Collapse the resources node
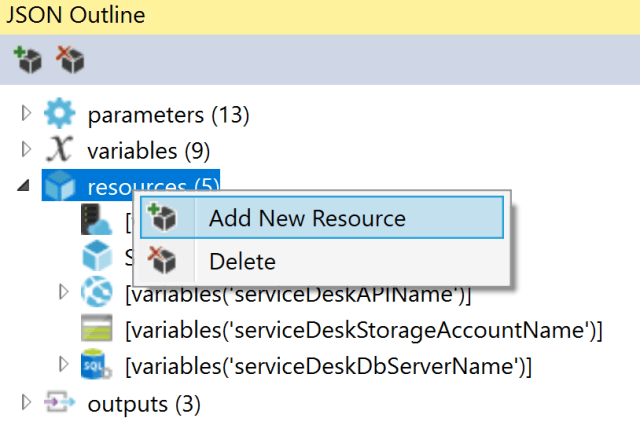Viewport: 640px width, 440px height. pos(25,188)
